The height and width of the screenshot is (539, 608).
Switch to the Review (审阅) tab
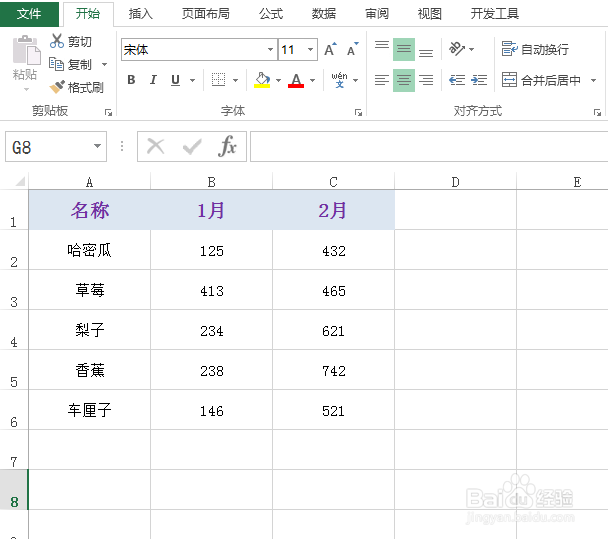377,14
